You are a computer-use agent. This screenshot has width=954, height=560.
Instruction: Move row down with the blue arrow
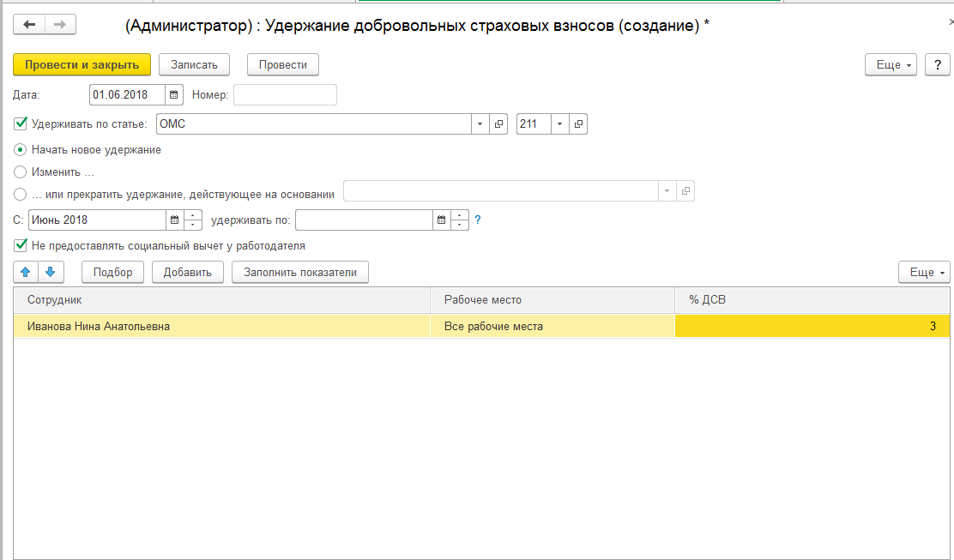click(50, 272)
